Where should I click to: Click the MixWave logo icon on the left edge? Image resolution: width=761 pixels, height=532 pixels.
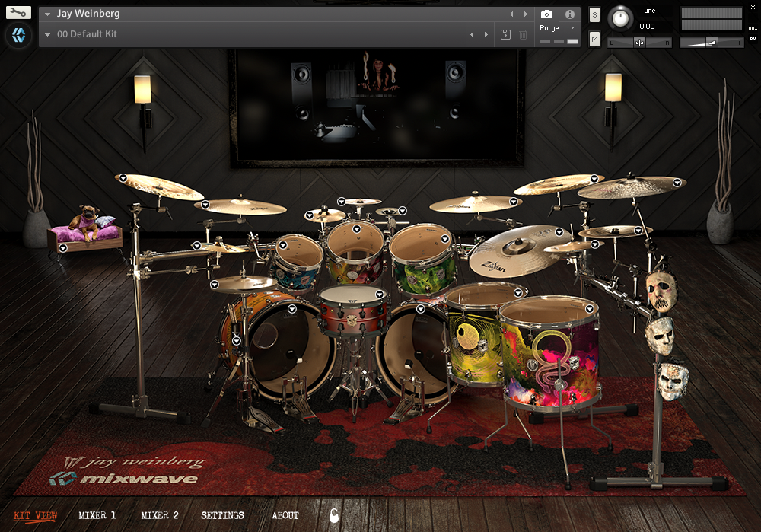[x=18, y=36]
